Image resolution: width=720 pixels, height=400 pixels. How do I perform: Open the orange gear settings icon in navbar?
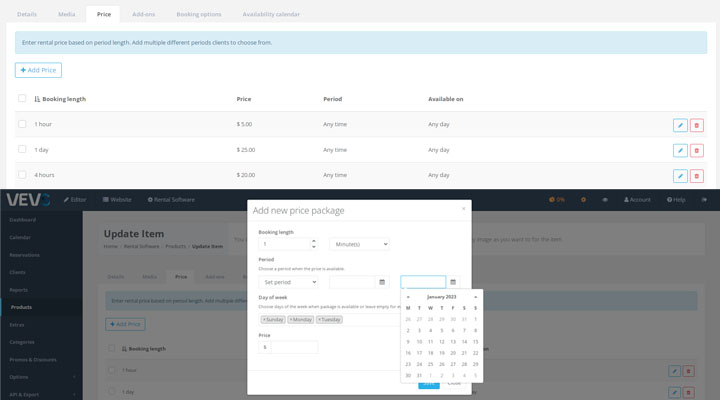coord(583,200)
